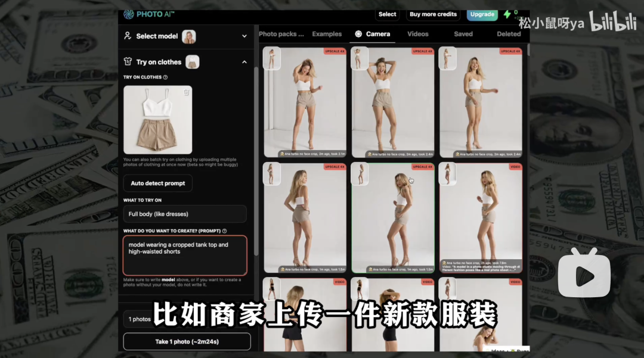Click Video badge on right second-row photo
Image resolution: width=644 pixels, height=358 pixels.
pyautogui.click(x=515, y=167)
